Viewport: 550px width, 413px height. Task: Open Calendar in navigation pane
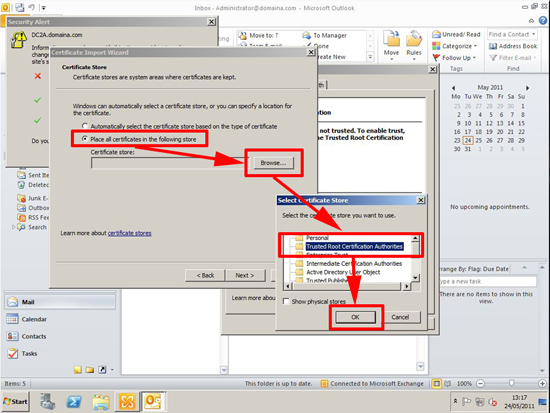pos(60,319)
